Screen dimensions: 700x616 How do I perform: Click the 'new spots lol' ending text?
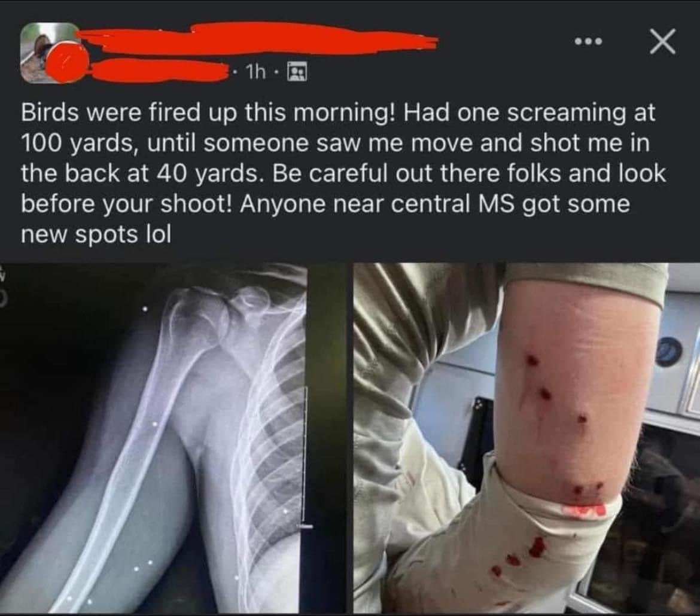[x=96, y=234]
